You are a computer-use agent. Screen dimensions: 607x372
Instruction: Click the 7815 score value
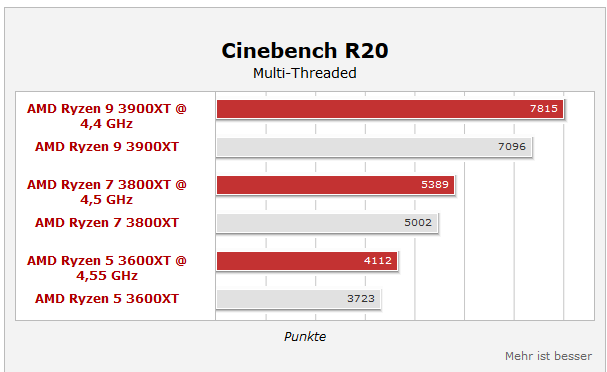click(544, 109)
